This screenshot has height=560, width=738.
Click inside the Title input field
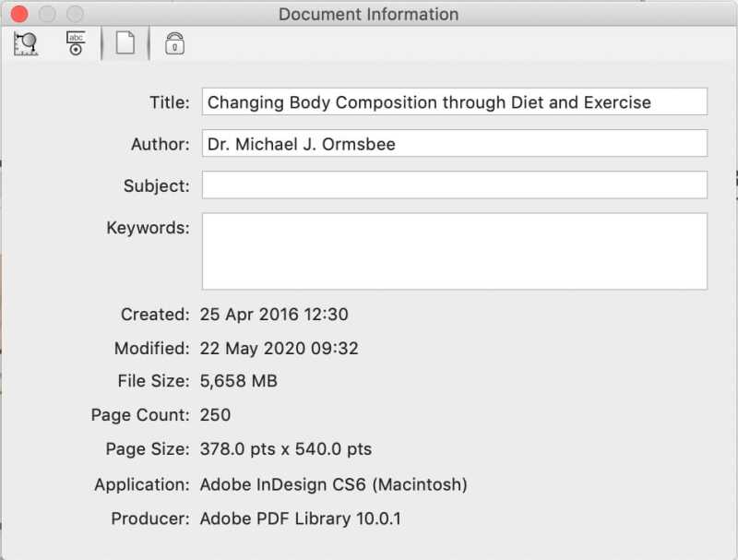[454, 101]
